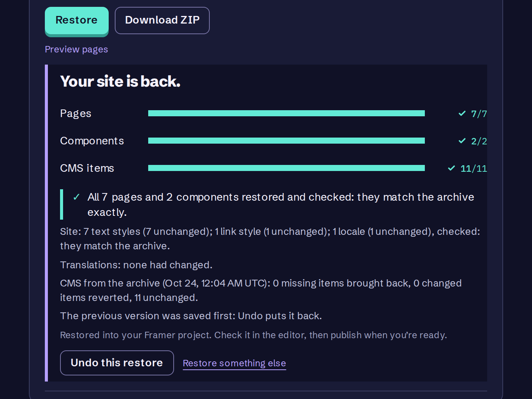Click the Restore button
Screen dimensions: 532x399
click(76, 21)
